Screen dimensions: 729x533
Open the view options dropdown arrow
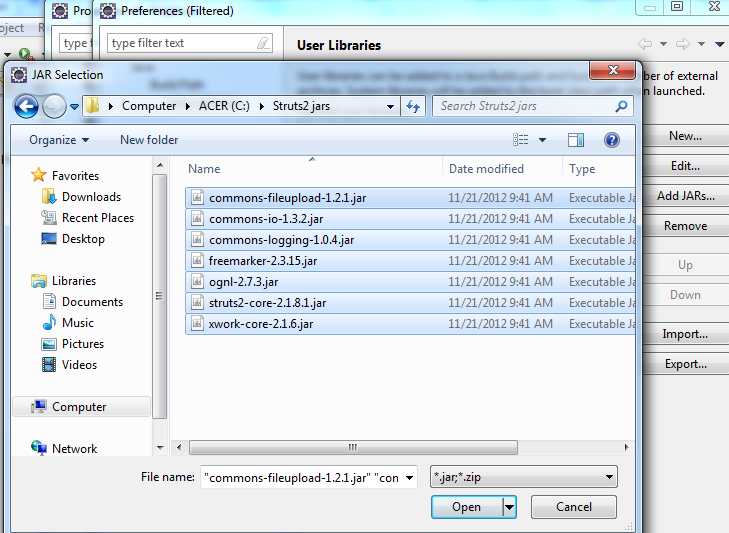coord(542,140)
